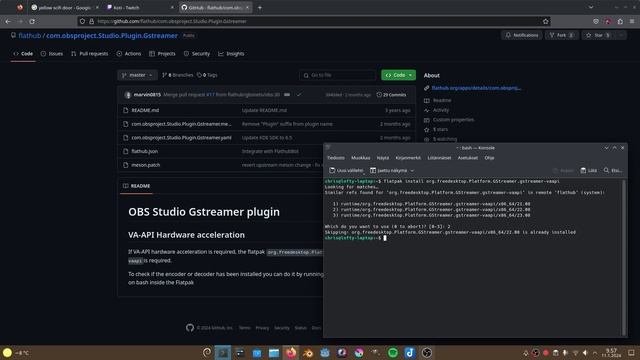Screen dimensions: 640x360
Task: Open the Projects tab
Action: 162,53
